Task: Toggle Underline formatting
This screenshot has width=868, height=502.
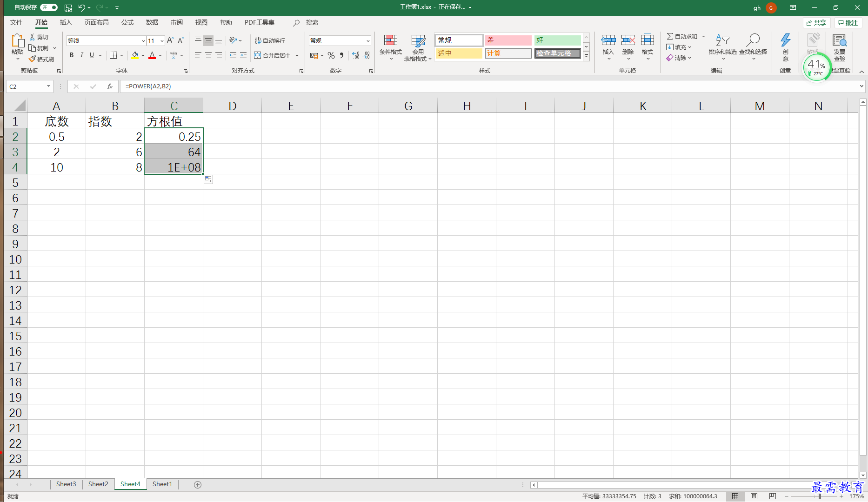Action: (92, 55)
